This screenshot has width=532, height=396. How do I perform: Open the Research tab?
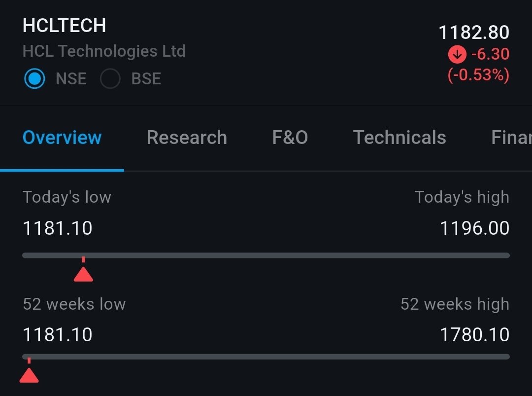coord(187,138)
